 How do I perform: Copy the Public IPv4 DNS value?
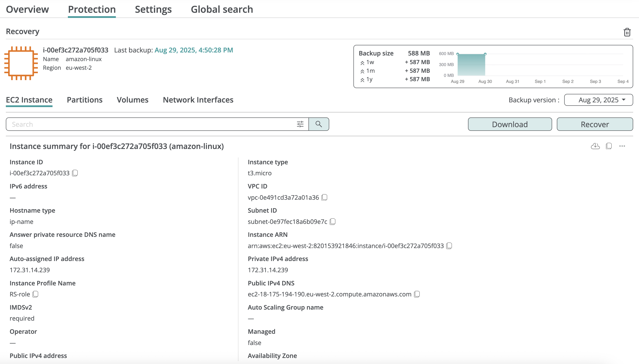point(417,294)
